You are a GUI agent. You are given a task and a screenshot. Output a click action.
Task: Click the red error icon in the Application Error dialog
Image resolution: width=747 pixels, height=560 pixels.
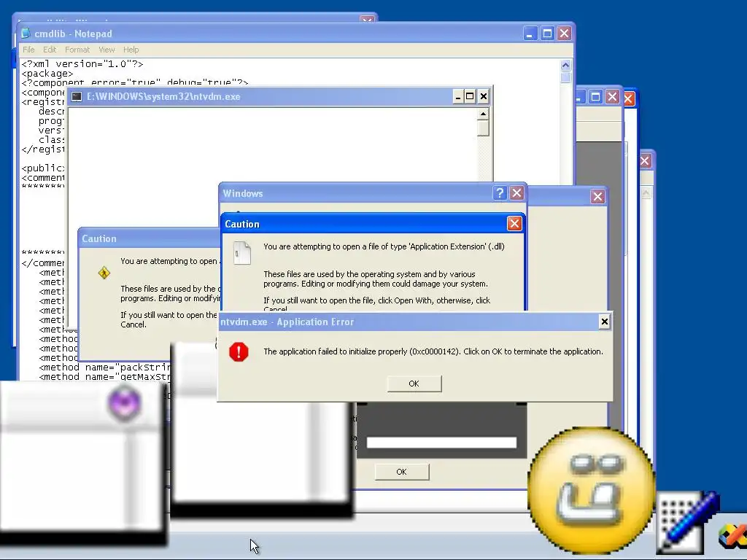(x=239, y=352)
